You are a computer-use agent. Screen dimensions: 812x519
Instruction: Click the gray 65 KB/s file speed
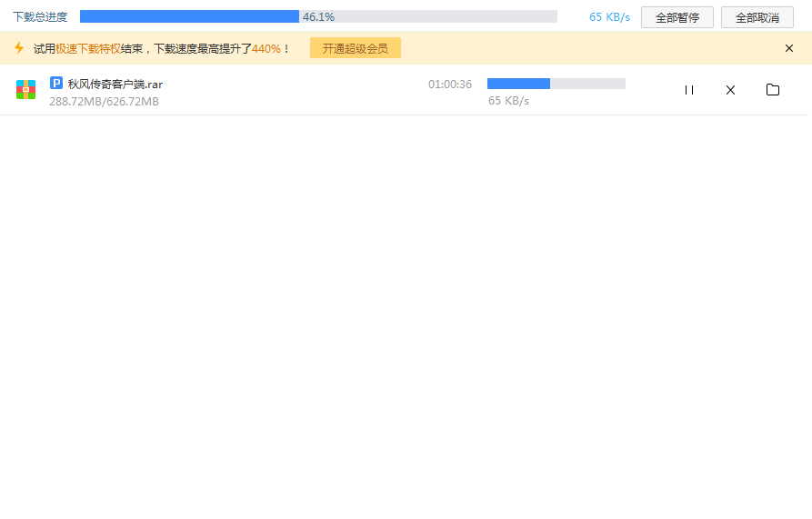[x=508, y=101]
